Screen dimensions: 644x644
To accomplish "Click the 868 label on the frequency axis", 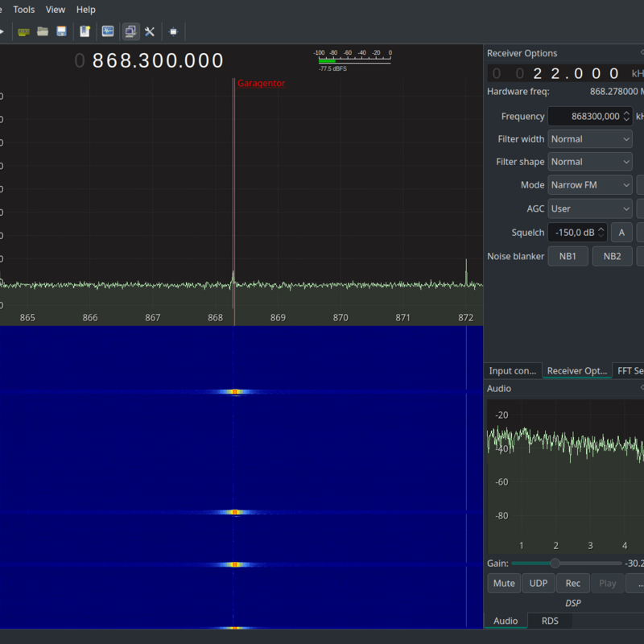I will tap(215, 317).
